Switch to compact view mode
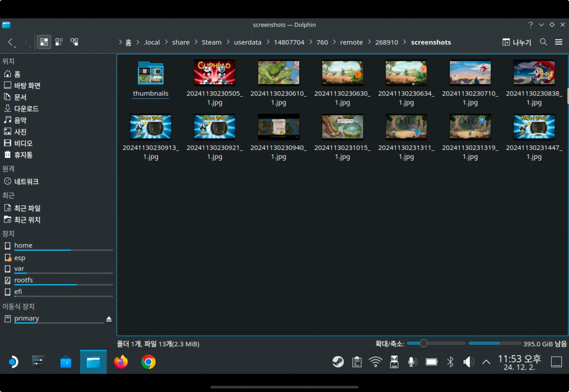 59,42
